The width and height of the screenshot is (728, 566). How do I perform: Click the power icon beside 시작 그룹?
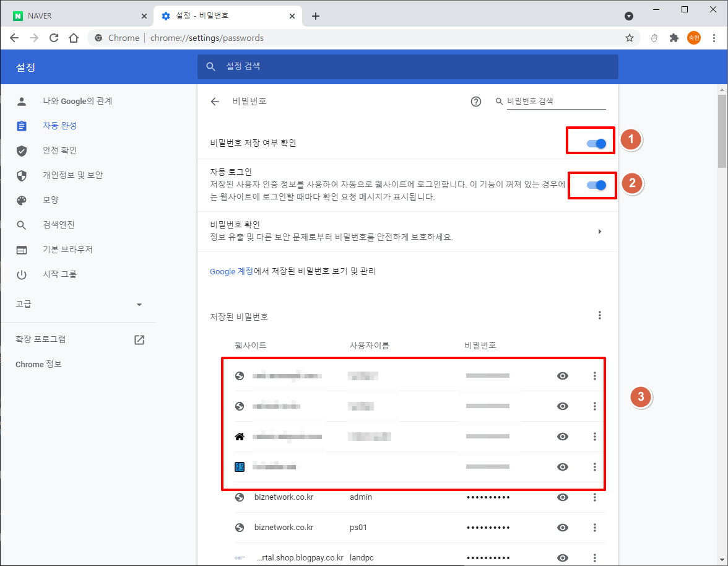pyautogui.click(x=22, y=275)
